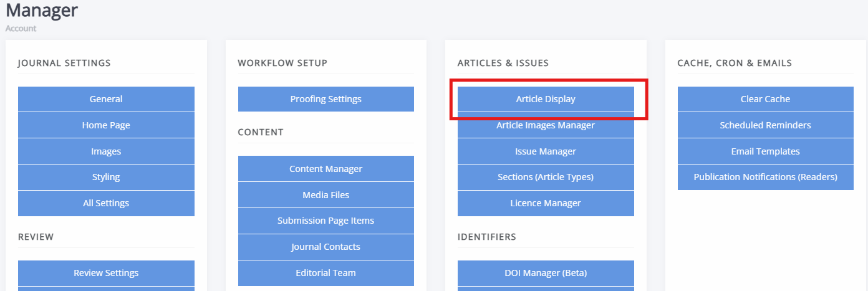Open Scheduled Reminders
This screenshot has width=868, height=291.
[x=766, y=125]
